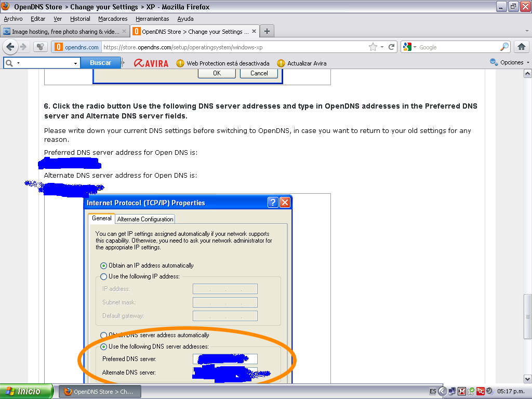Click the OpenDNS Store taskbar button
The image size is (532, 399).
[x=100, y=392]
